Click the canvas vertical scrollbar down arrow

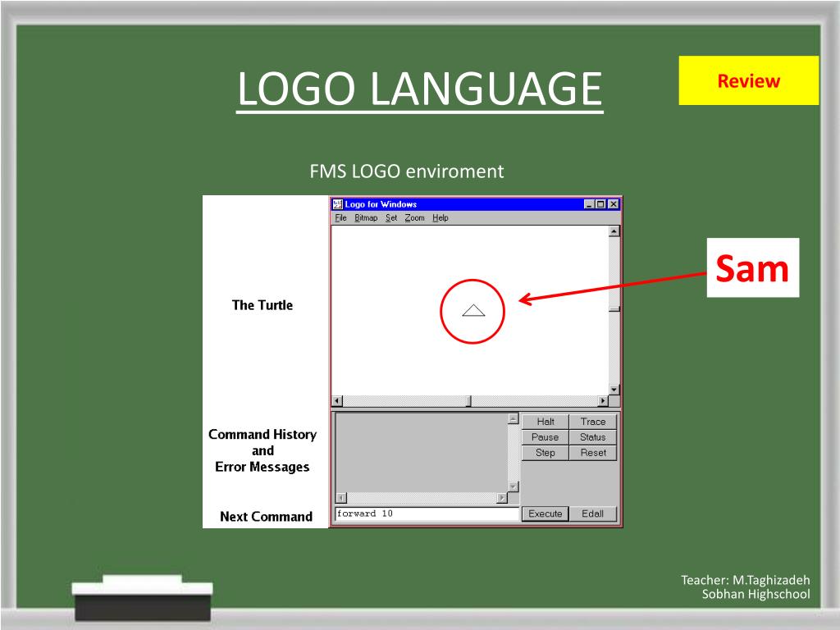click(x=614, y=390)
